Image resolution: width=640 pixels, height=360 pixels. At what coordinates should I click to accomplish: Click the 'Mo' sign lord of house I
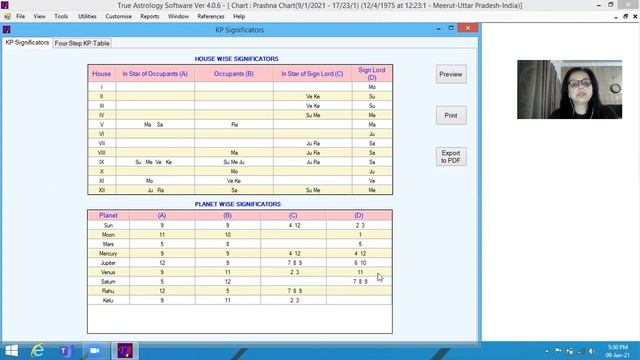point(372,87)
